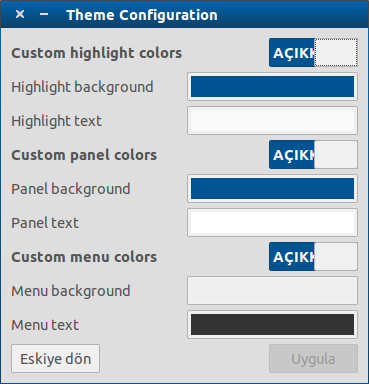
Task: Click the Eskiye dön button
Action: pyautogui.click(x=55, y=359)
